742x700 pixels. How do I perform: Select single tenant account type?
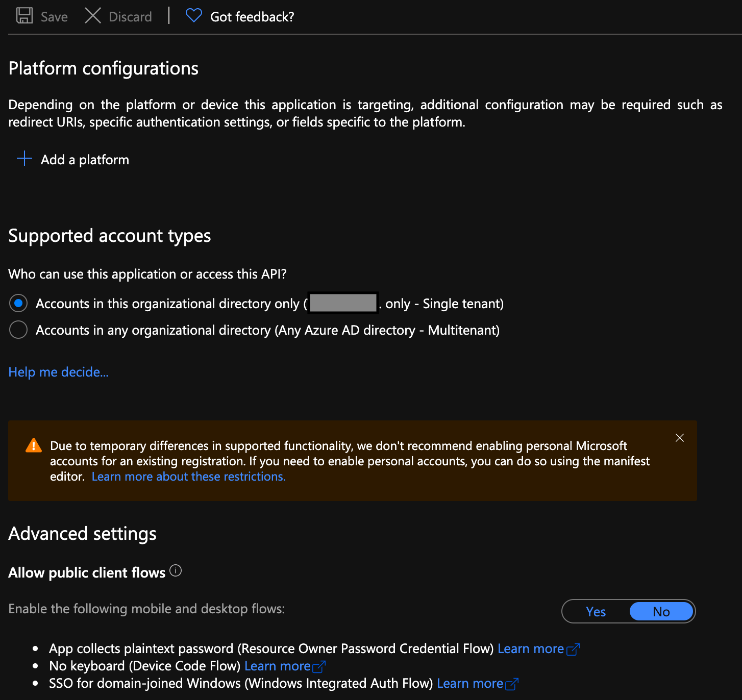pos(18,303)
